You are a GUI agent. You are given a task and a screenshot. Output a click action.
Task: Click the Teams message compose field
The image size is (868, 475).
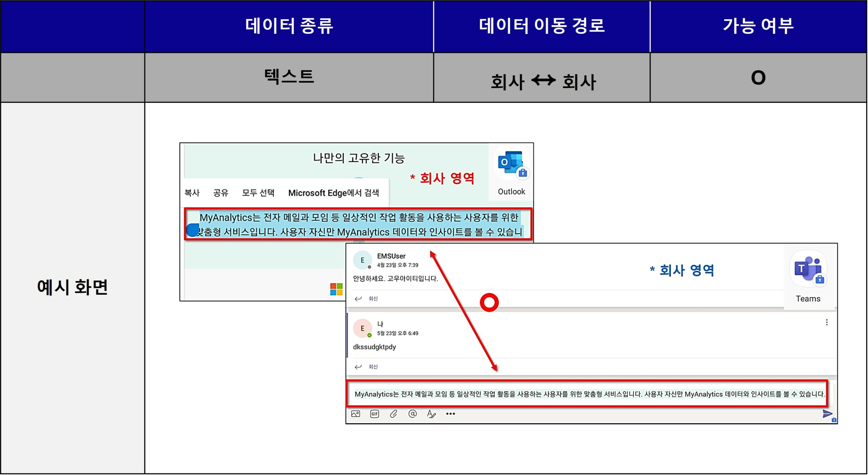(587, 394)
